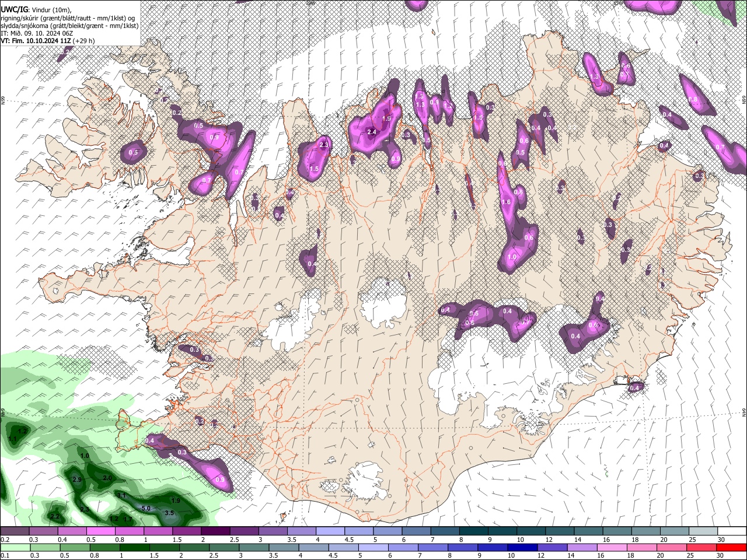Click the 3.5 rain value in green area

[170, 513]
